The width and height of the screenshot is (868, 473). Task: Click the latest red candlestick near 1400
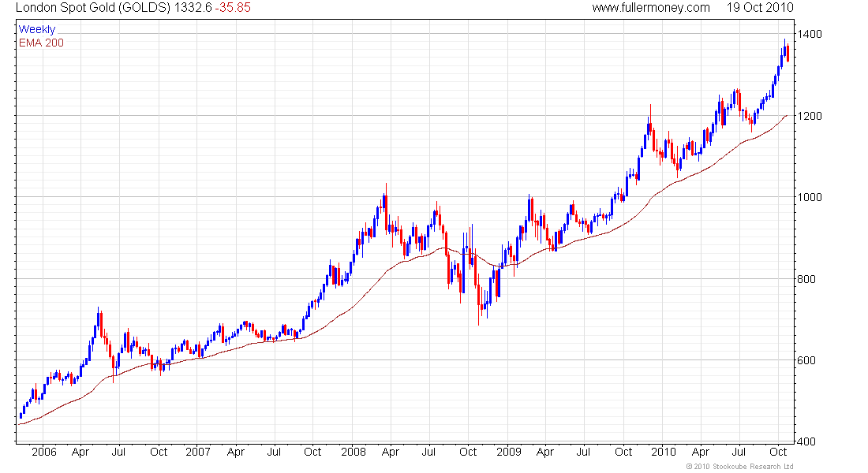tap(788, 53)
